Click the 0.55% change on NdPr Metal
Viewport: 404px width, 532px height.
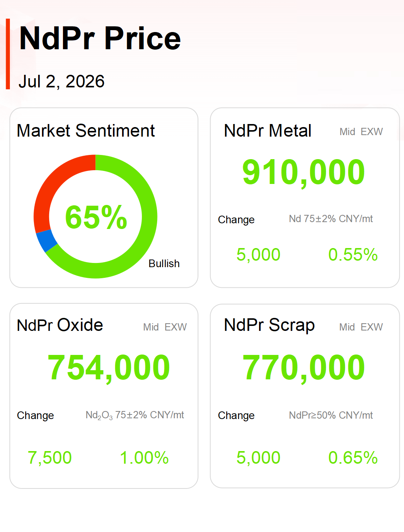click(353, 255)
